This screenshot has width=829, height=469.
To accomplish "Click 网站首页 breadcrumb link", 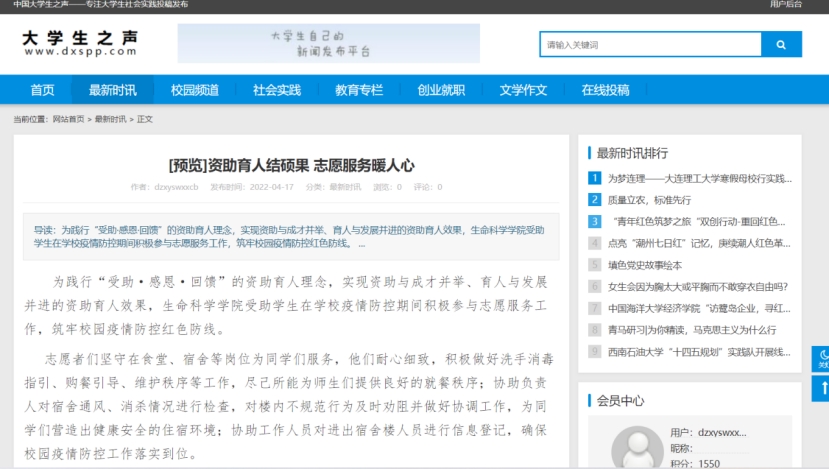I will coord(68,119).
